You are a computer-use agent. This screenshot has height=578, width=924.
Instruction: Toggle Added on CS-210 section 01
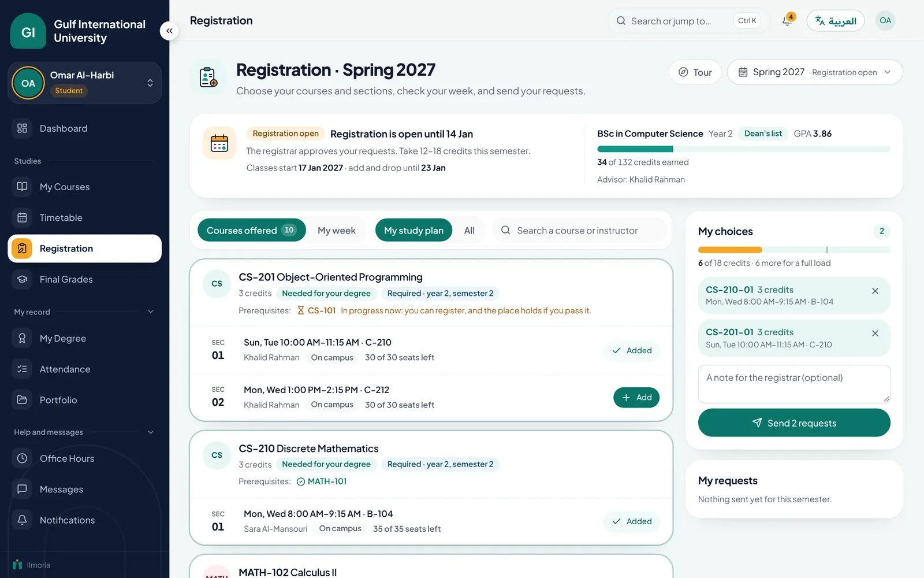(x=632, y=521)
